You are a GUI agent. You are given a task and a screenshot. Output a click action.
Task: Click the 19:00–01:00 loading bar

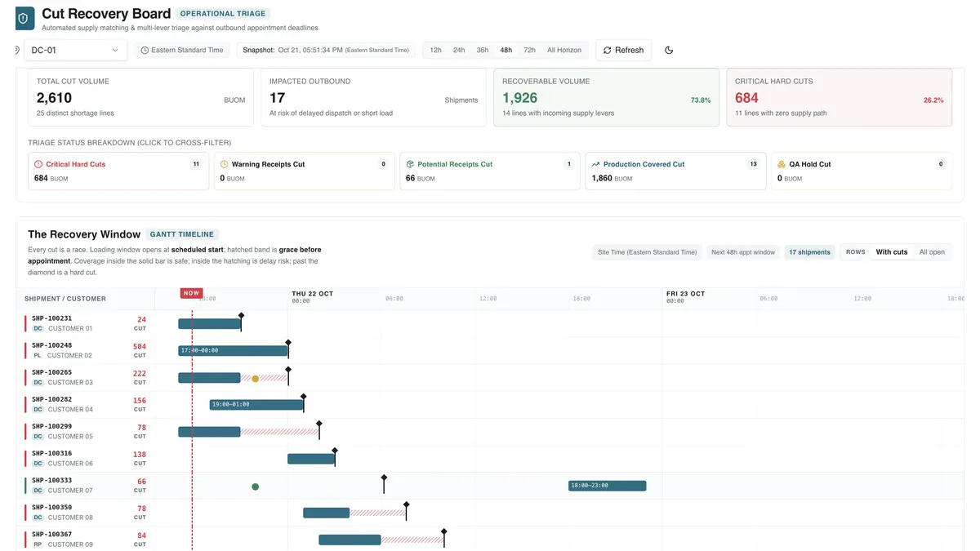click(256, 405)
